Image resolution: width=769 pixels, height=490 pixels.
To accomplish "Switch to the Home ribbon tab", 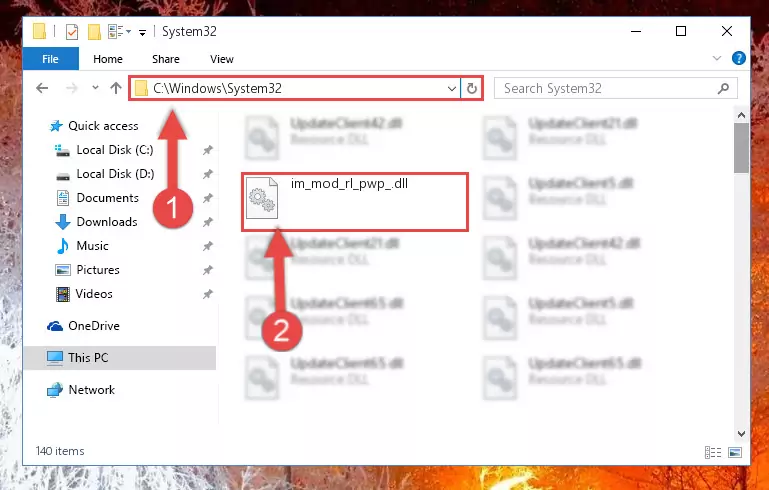I will click(x=108, y=59).
